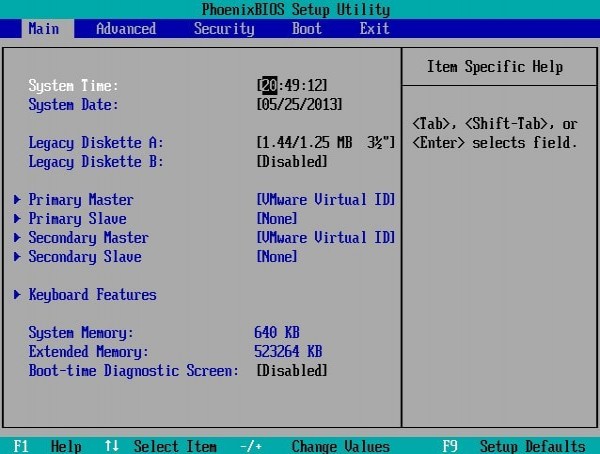The image size is (600, 454).
Task: Expand the Primary Master submenu arrow
Action: pyautogui.click(x=18, y=200)
